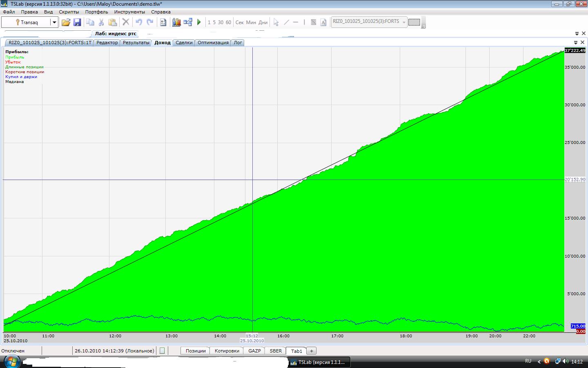Open the Котировки bottom tab

click(x=227, y=351)
